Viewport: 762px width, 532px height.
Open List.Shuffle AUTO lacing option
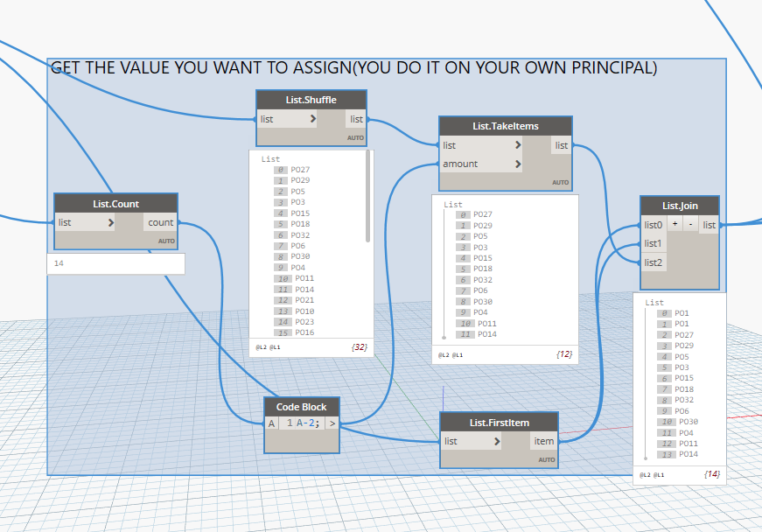tap(355, 138)
